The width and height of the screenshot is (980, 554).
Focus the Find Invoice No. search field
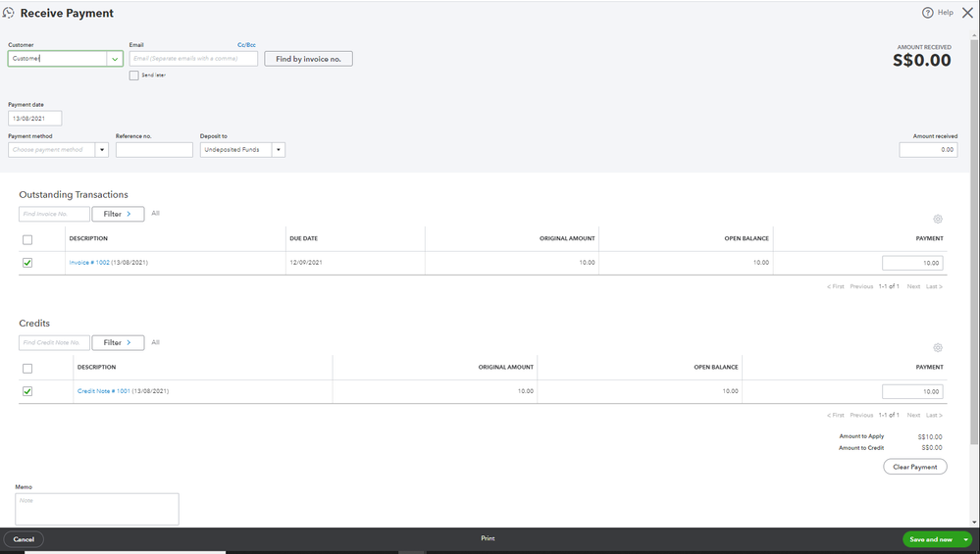pos(54,214)
